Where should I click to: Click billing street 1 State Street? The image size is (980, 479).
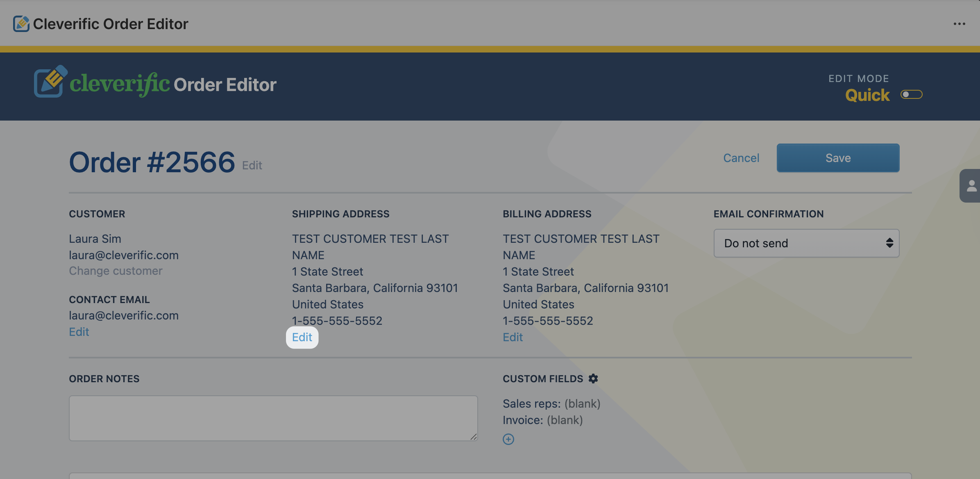tap(538, 271)
